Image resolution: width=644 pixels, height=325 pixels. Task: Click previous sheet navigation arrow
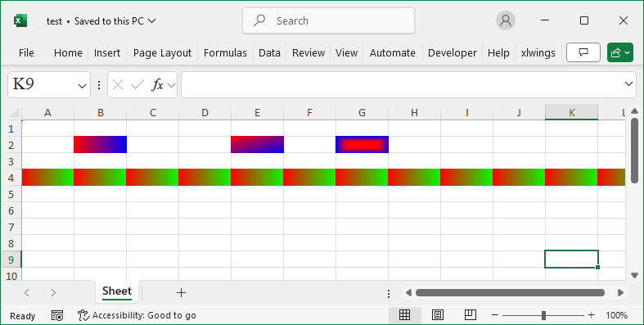(x=27, y=292)
